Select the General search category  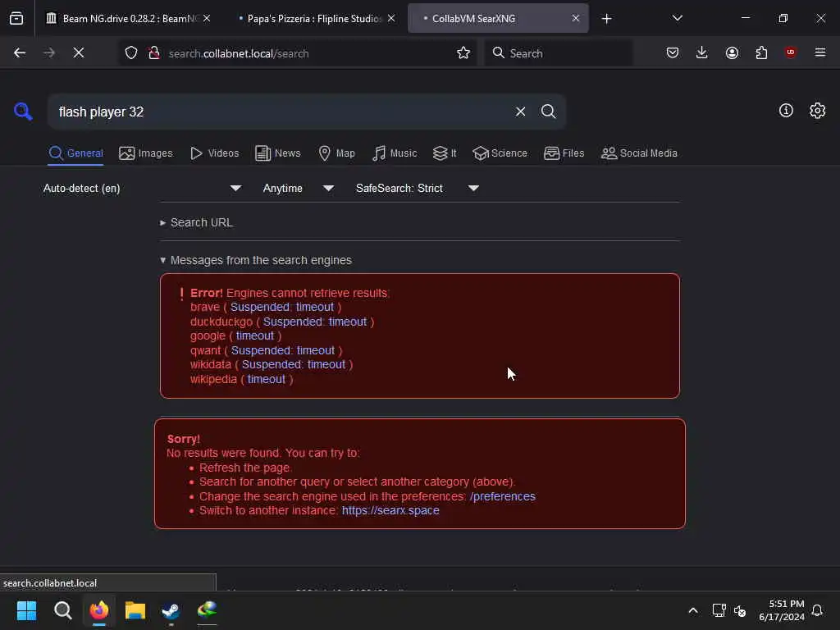[x=75, y=153]
